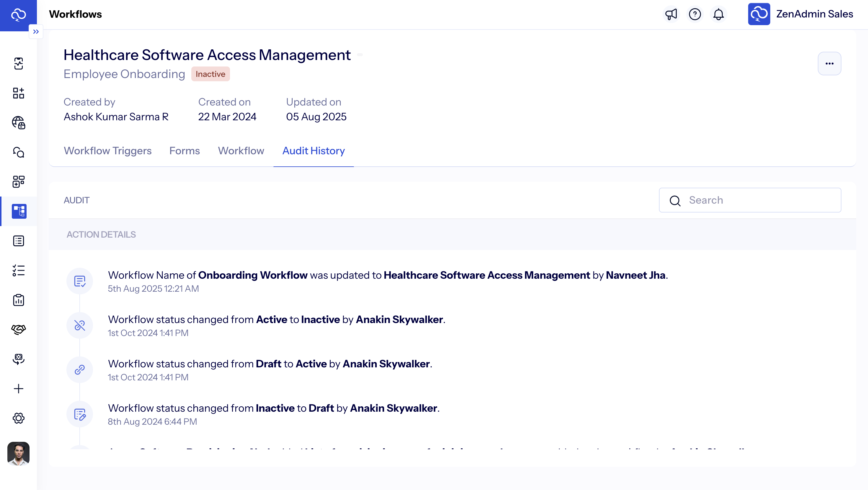The image size is (868, 490).
Task: Click the plus icon in the sidebar
Action: 19,389
